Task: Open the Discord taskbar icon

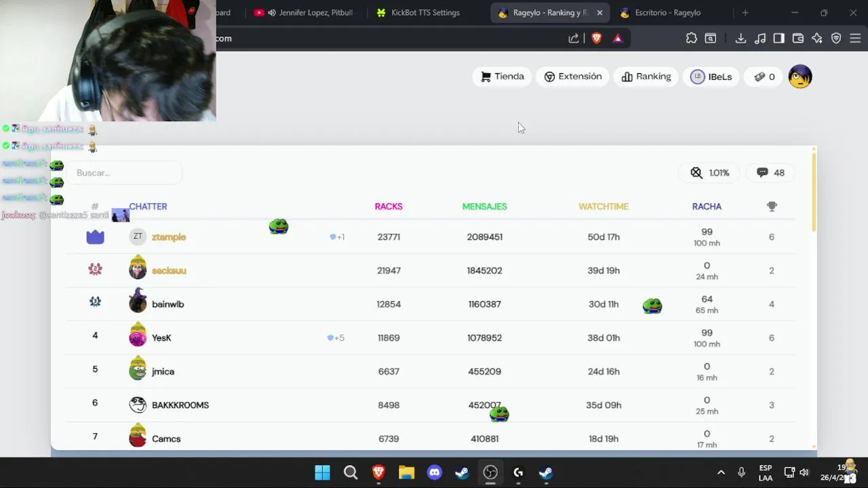Action: (x=435, y=472)
